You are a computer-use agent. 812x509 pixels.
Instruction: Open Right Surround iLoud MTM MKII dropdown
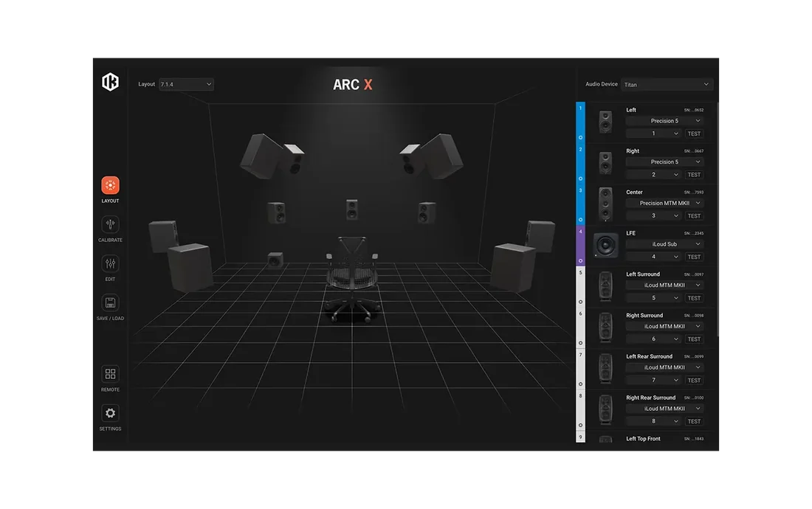point(664,326)
